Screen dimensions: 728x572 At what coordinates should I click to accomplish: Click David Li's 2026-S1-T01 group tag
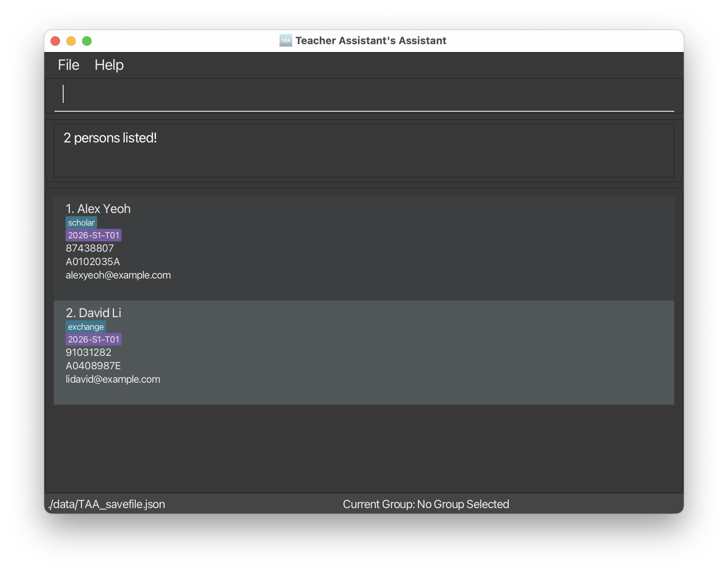point(94,339)
